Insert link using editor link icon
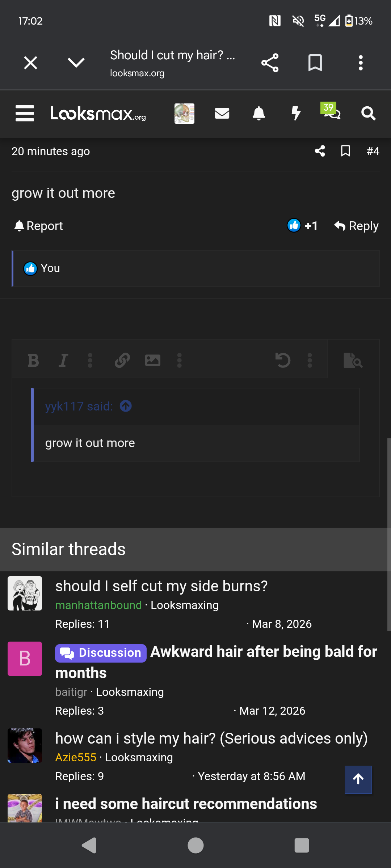391x868 pixels. tap(122, 361)
